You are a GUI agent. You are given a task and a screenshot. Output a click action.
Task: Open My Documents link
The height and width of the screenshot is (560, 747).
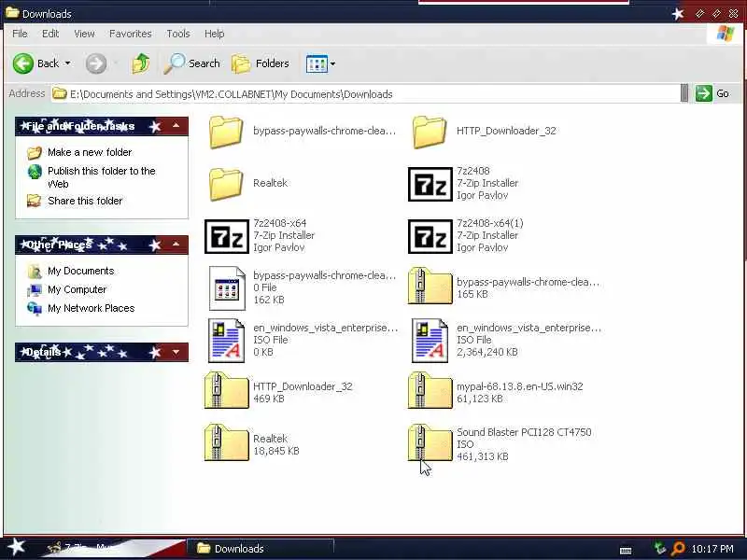coord(81,271)
